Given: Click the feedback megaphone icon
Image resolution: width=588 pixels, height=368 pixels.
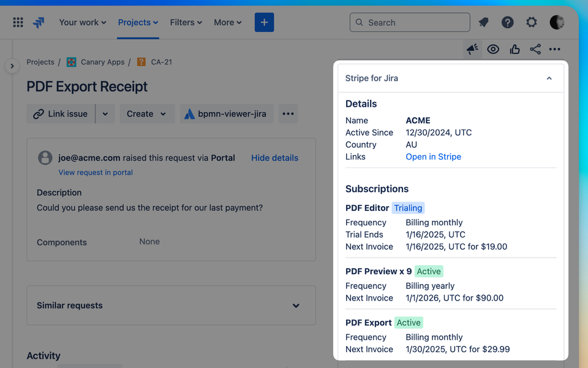Looking at the screenshot, I should tap(472, 49).
